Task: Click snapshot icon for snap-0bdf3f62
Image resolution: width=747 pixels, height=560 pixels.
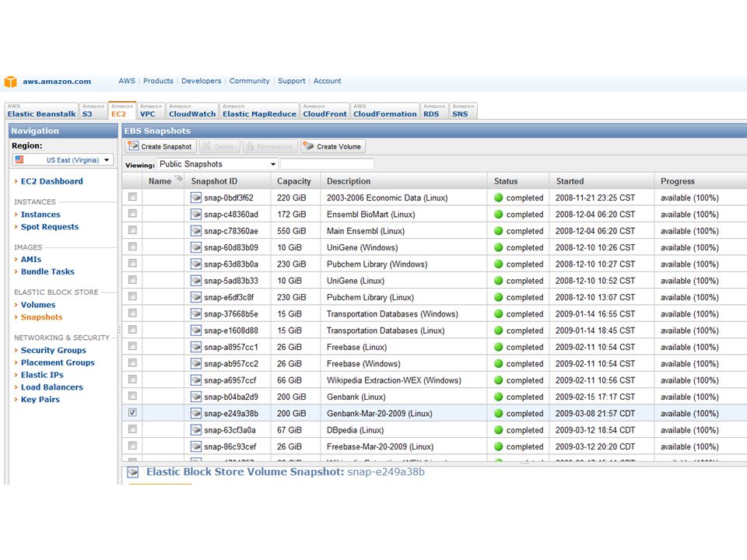Action: (x=196, y=198)
